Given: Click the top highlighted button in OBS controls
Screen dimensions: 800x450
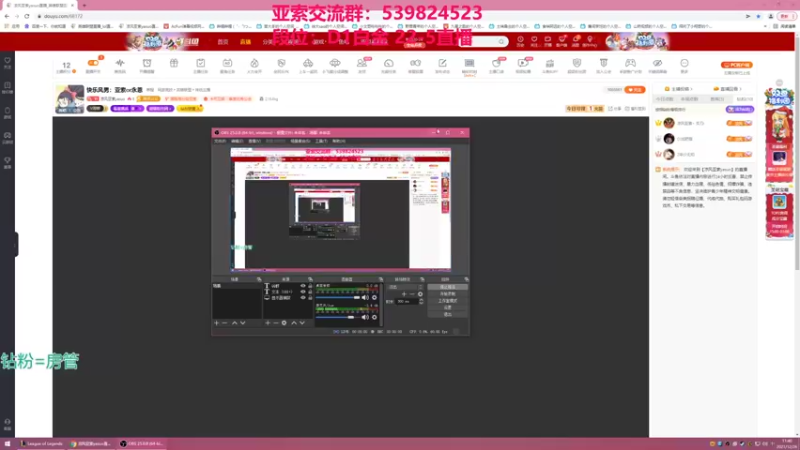Looking at the screenshot, I should click(447, 287).
